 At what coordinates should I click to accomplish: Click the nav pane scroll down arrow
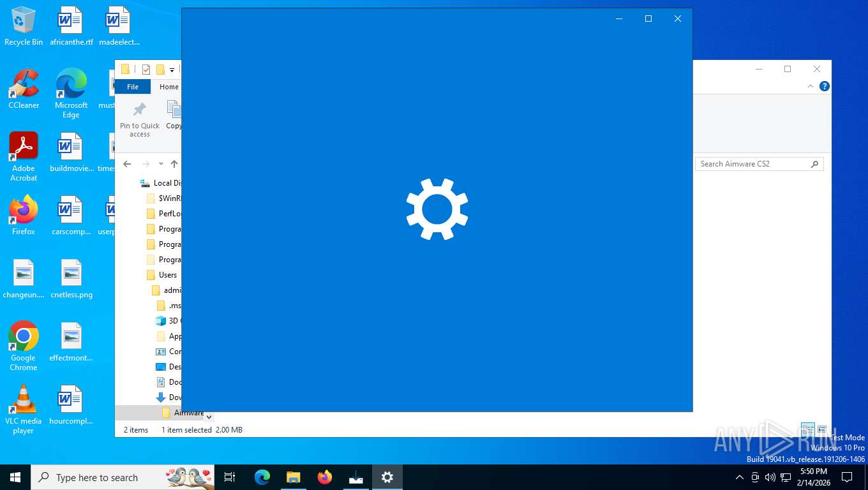209,417
